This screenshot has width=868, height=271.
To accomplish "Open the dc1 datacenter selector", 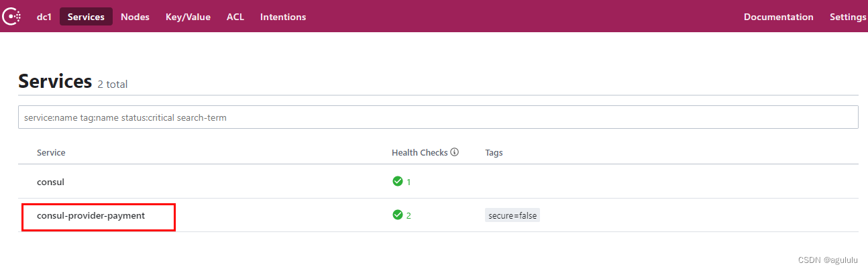I will 44,17.
